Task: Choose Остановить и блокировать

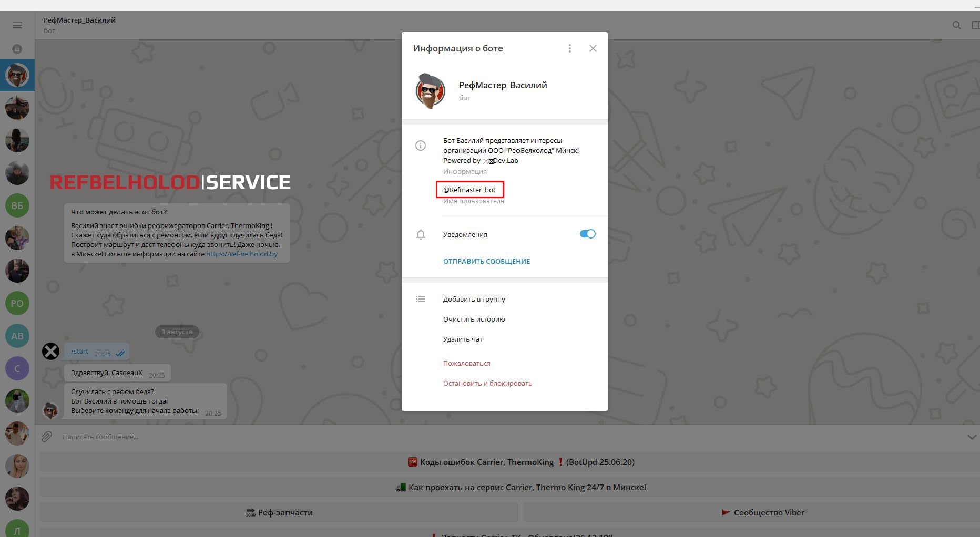Action: [x=488, y=383]
